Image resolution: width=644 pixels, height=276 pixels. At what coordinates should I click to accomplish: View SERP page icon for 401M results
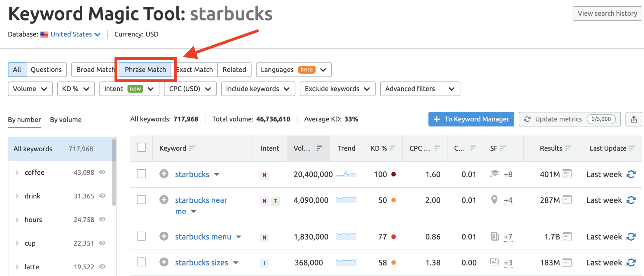tap(567, 174)
